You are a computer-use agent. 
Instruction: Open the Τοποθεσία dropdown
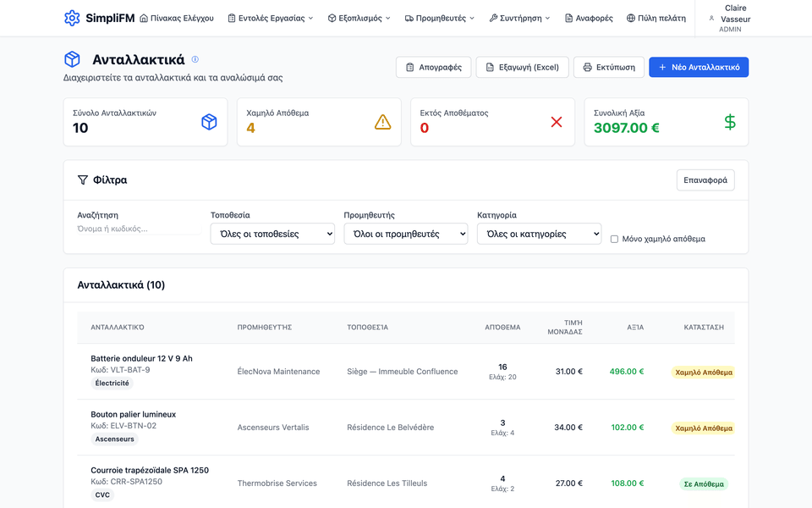coord(272,234)
